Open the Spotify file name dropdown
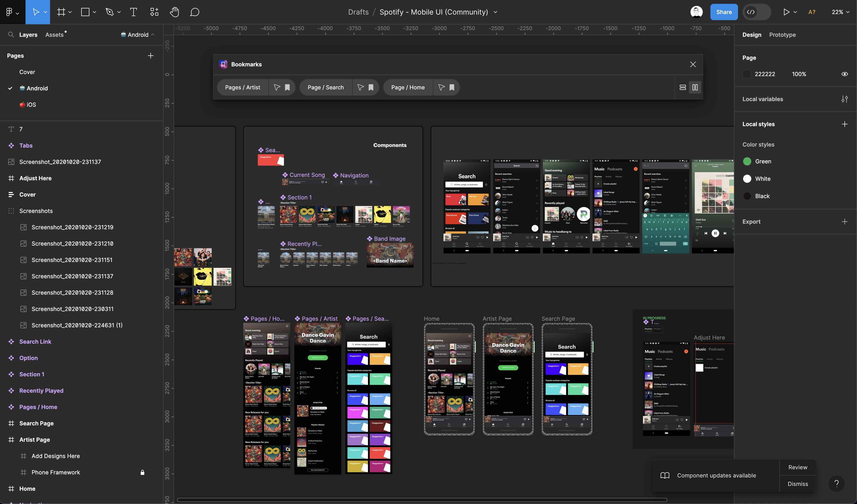Screen dimensions: 857x504 click(496, 12)
